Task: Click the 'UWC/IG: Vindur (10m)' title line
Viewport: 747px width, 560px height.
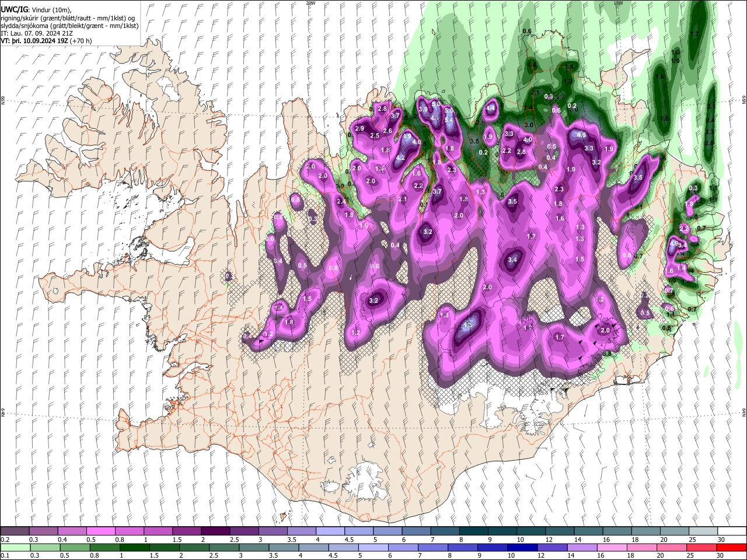Action: pos(36,10)
